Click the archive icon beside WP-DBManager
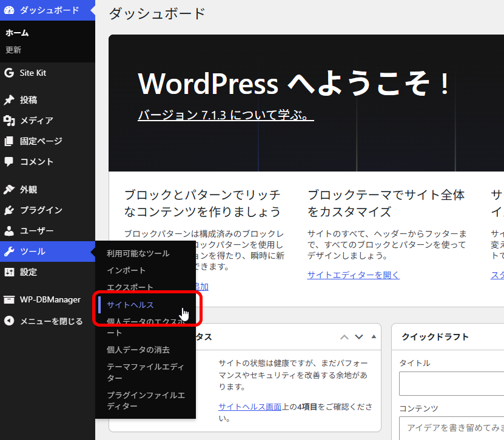504x440 pixels. coord(9,299)
